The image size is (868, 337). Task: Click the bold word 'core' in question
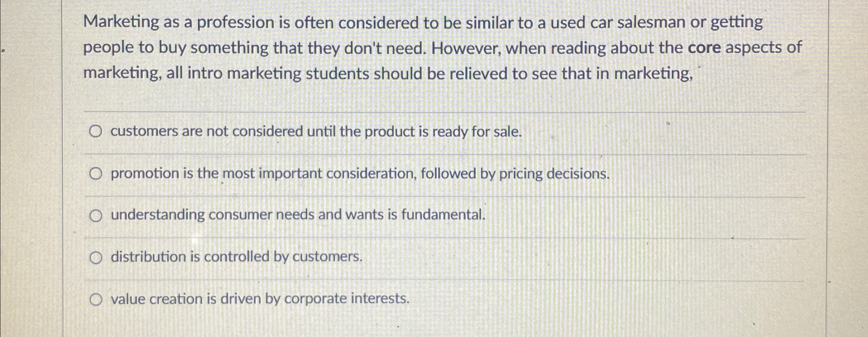tap(704, 48)
